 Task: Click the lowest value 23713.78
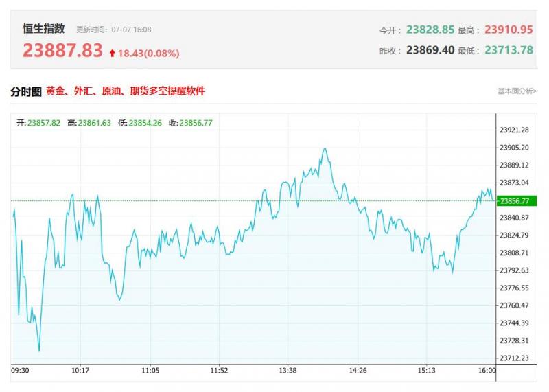[509, 50]
